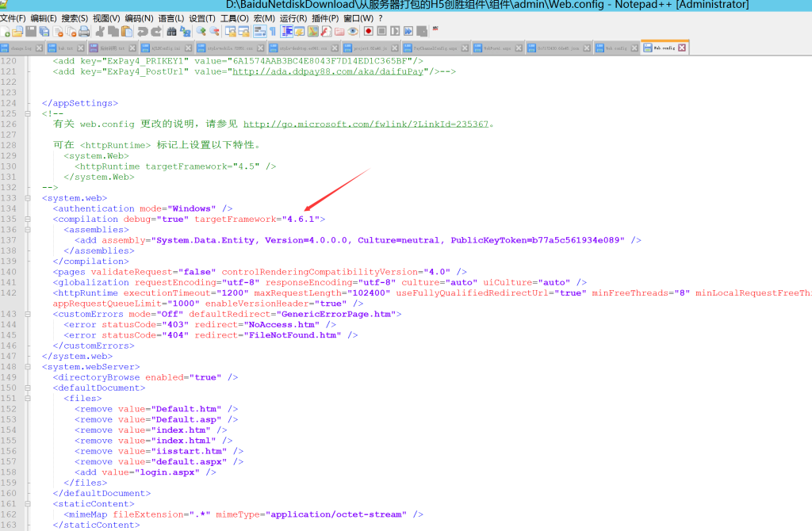Toggle show all characters (pilcrow icon)
This screenshot has height=531, width=812.
point(273,31)
